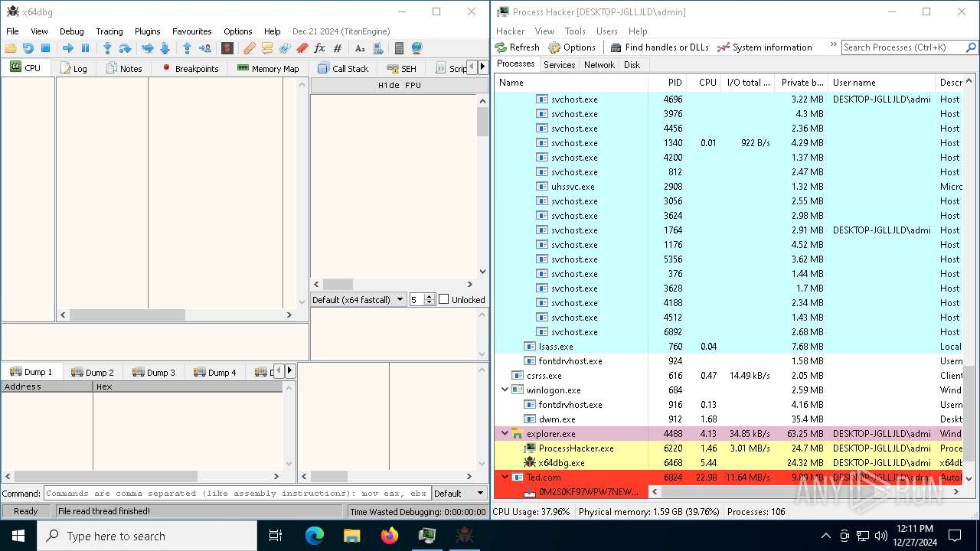Click the System information button
Screen dimensions: 980x551
[765, 47]
